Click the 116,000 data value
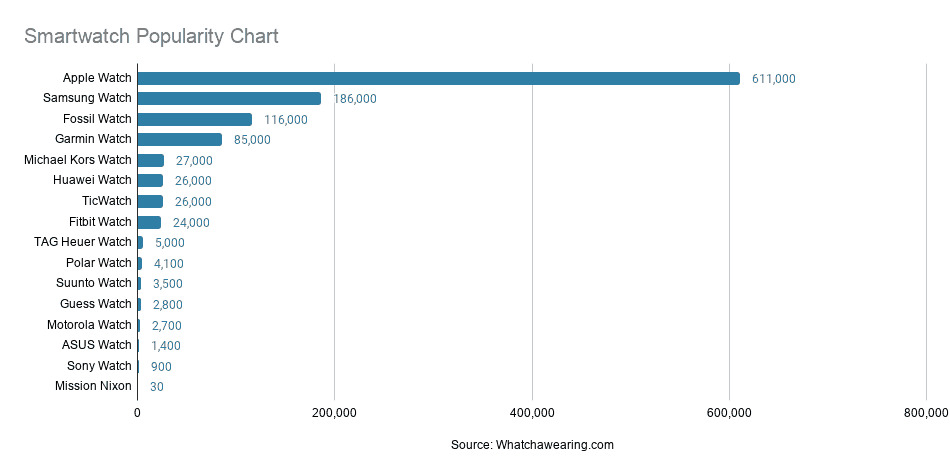Screen dimensions: 950x476 pyautogui.click(x=286, y=120)
